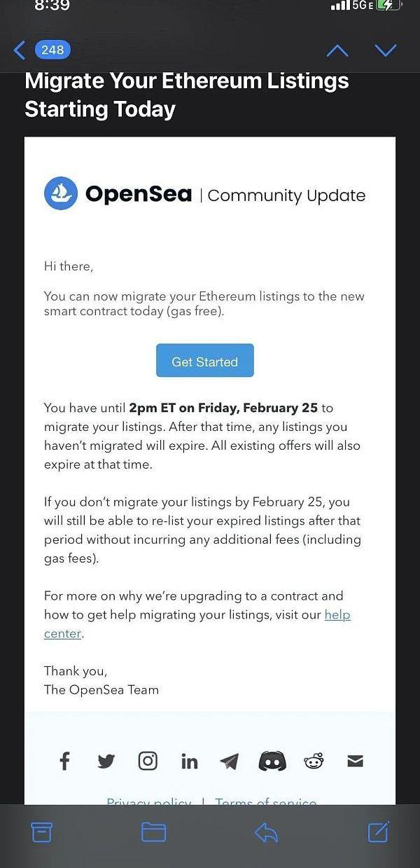Archive this email with the box icon
Screen dimensions: 420x868
pyautogui.click(x=42, y=832)
